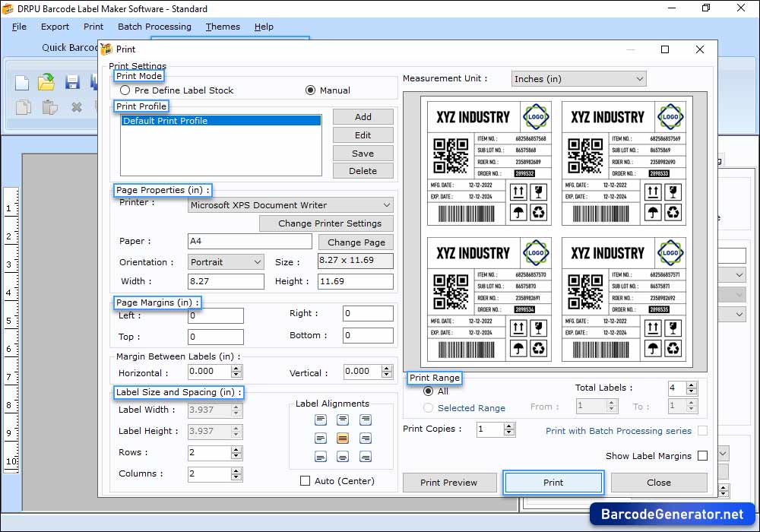Open the Batch Processing menu

pos(154,27)
